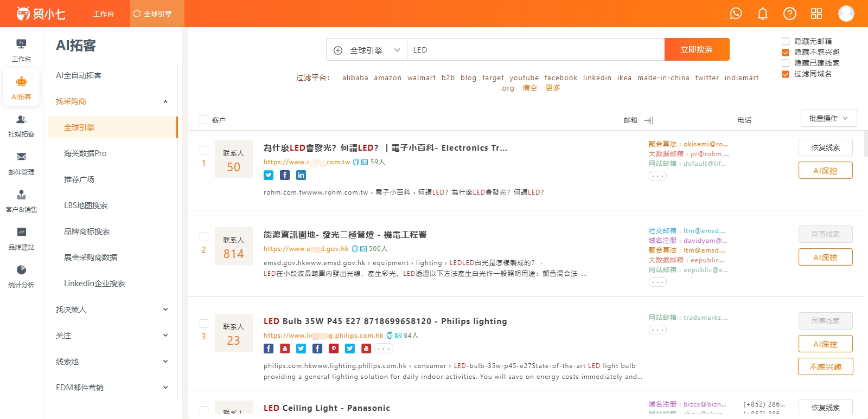
Task: Select result 2 checkbox
Action: click(x=204, y=237)
